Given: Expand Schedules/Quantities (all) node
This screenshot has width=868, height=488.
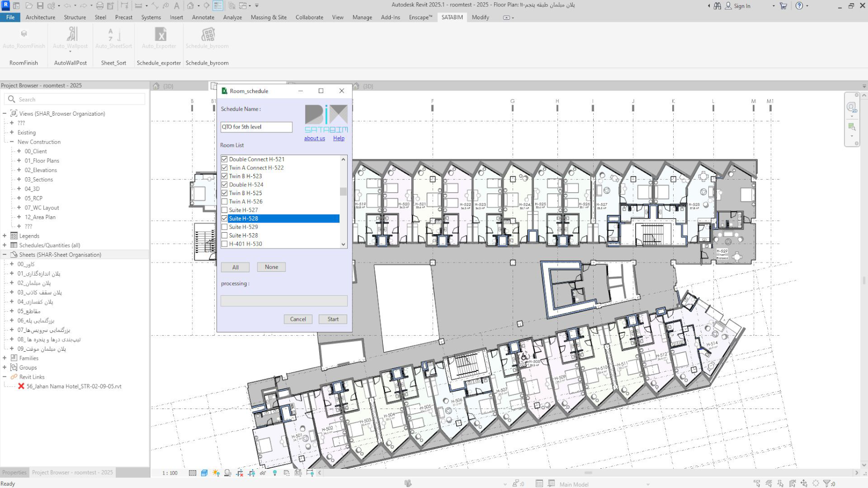Looking at the screenshot, I should (x=4, y=245).
